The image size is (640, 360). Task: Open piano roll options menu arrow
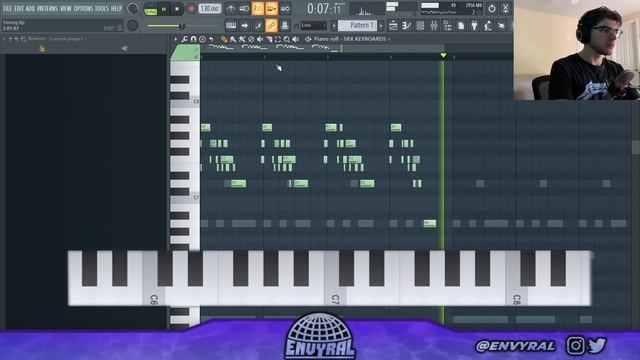[176, 39]
